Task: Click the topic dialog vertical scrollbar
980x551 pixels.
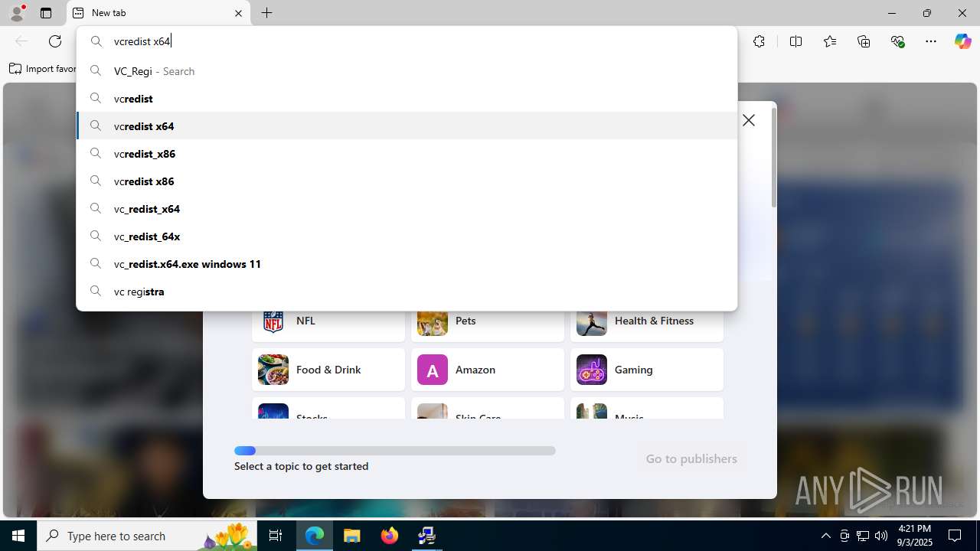Action: (x=774, y=158)
